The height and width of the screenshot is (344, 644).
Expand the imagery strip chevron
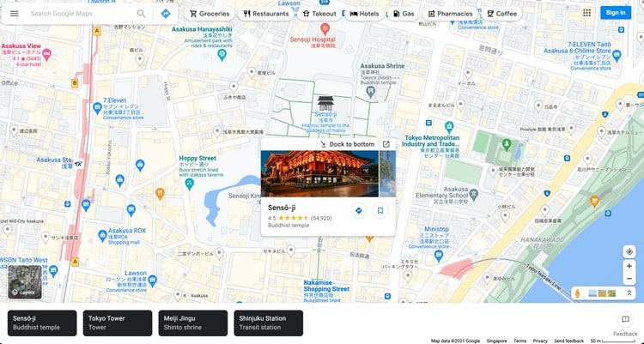[629, 293]
